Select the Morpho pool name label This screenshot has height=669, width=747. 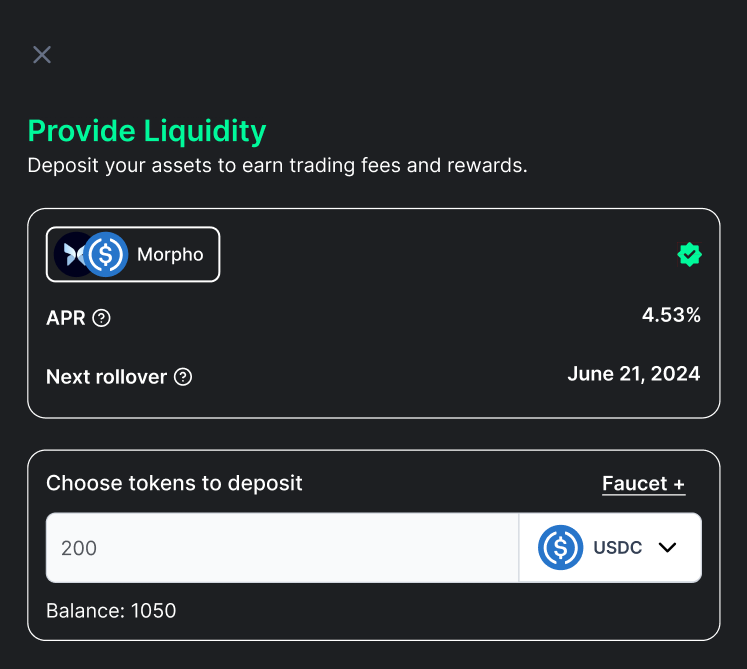click(x=170, y=254)
